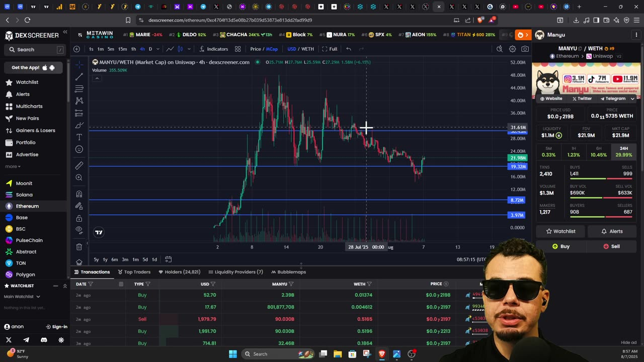Add Manyu to Watchlist
This screenshot has height=362, width=644.
pos(560,231)
